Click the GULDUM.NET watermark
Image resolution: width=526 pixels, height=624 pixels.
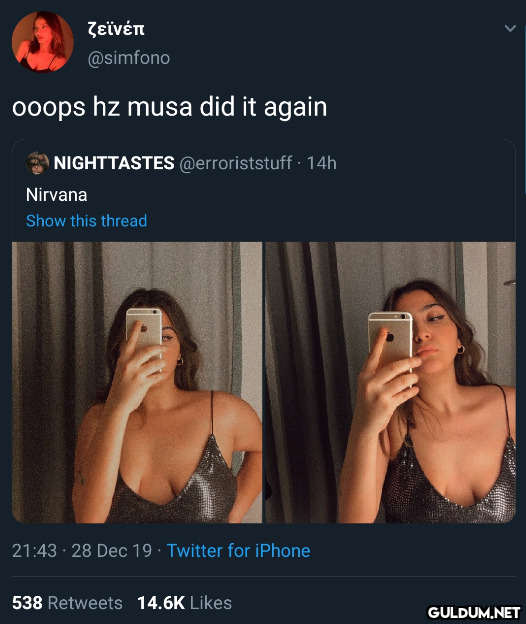tap(474, 613)
